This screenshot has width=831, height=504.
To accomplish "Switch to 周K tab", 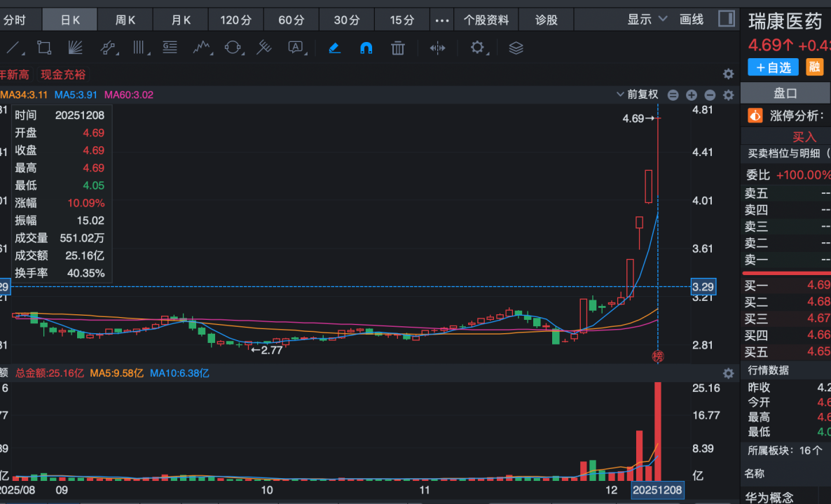I will click(125, 20).
